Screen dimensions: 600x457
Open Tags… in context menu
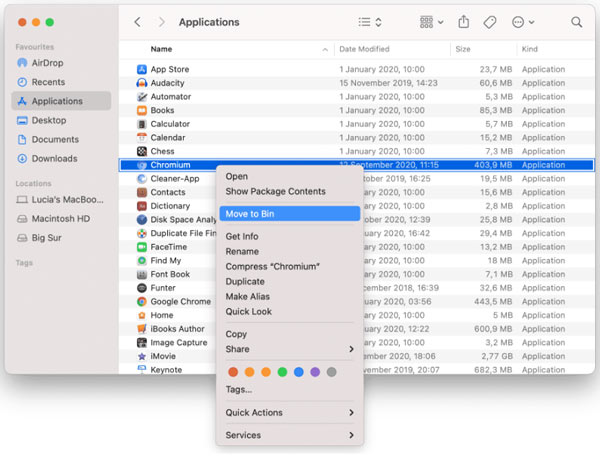coord(290,389)
